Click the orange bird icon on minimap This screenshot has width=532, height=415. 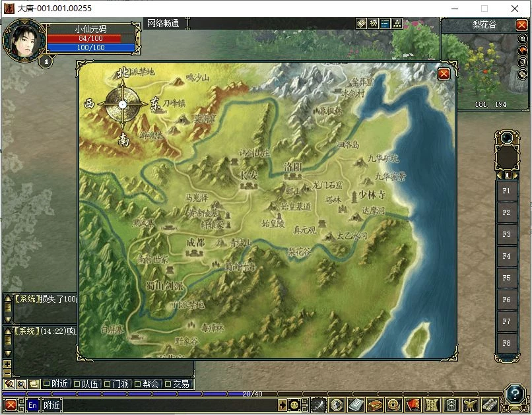tap(523, 51)
